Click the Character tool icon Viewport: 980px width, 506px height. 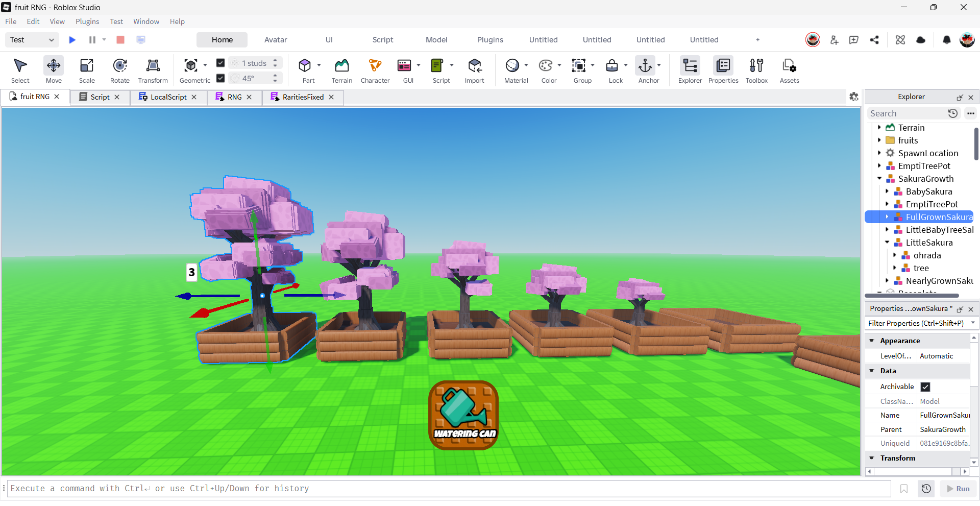375,66
